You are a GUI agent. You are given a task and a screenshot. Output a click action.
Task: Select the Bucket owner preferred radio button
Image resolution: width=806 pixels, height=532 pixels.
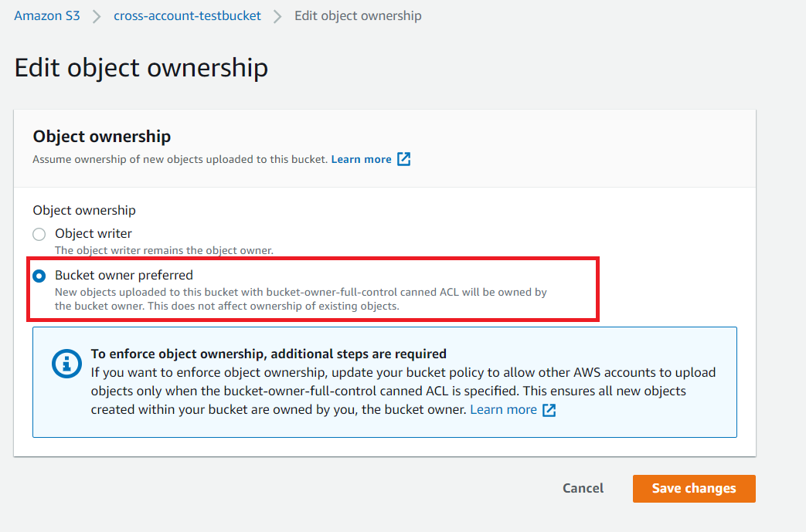(x=39, y=276)
